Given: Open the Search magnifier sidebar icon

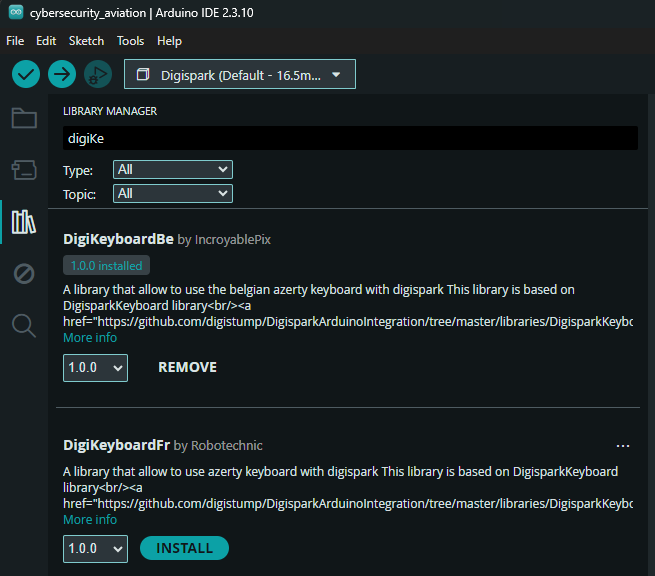Looking at the screenshot, I should [x=24, y=326].
